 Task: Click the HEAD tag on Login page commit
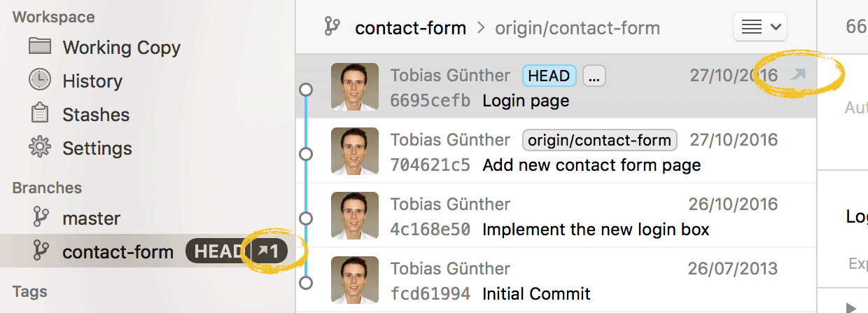pos(549,76)
